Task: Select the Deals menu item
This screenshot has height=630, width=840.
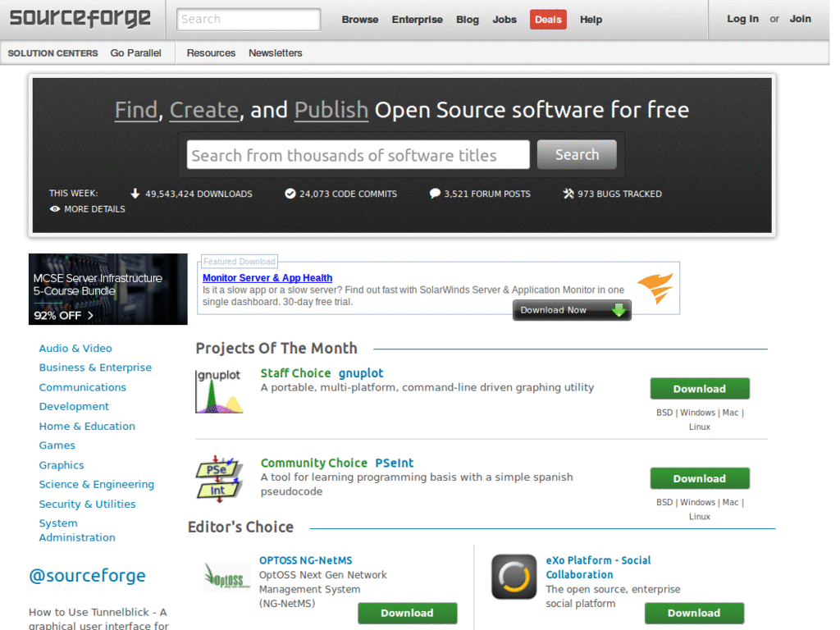Action: pyautogui.click(x=547, y=19)
